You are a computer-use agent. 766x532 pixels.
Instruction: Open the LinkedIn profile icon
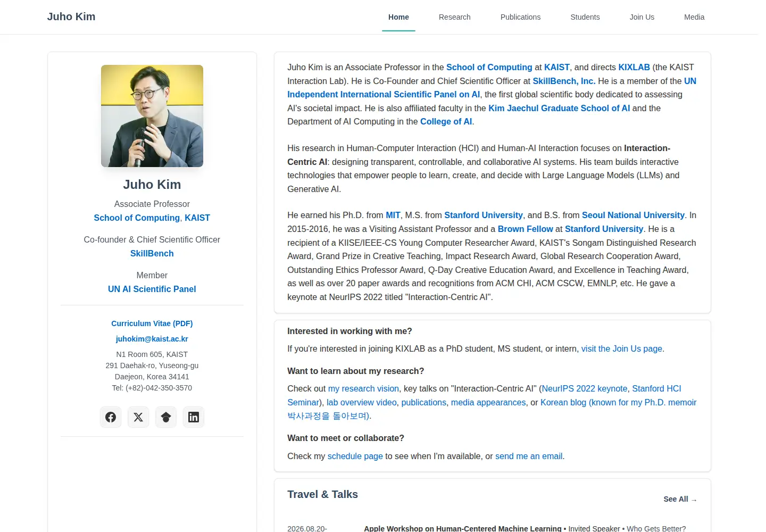coord(194,417)
